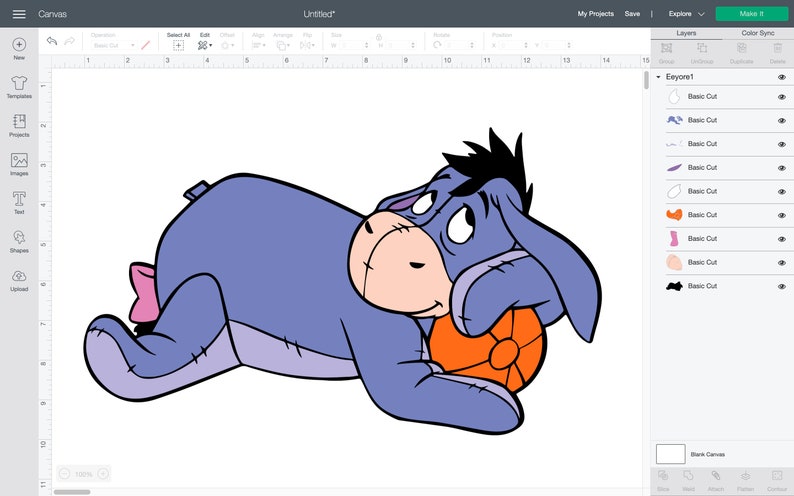Screen dimensions: 794x496
Task: Select the pink bow layer thumbnail
Action: (674, 238)
